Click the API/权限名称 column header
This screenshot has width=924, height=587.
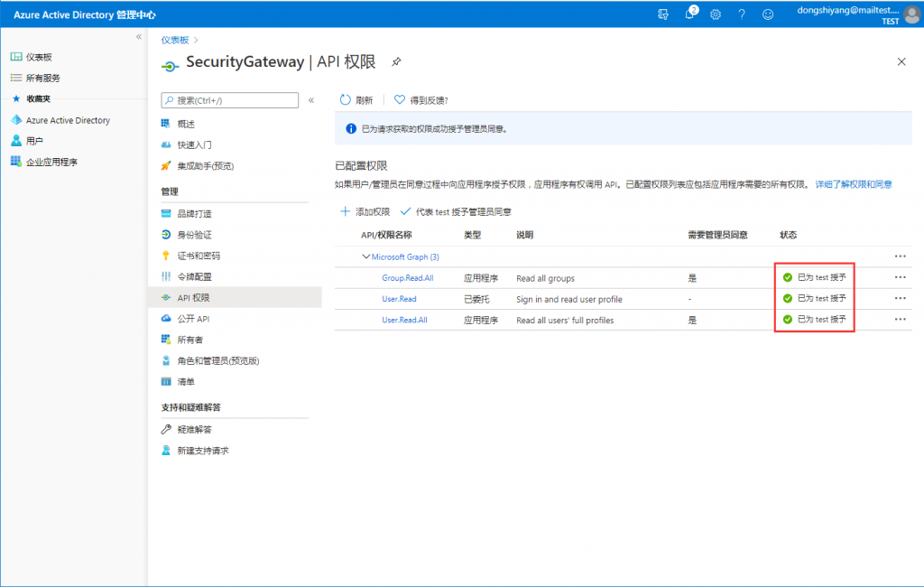(386, 235)
